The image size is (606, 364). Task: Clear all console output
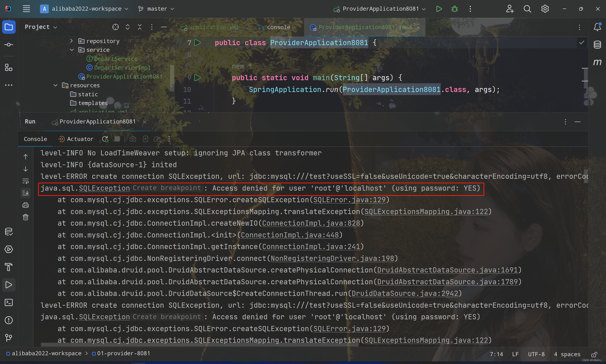pyautogui.click(x=26, y=217)
